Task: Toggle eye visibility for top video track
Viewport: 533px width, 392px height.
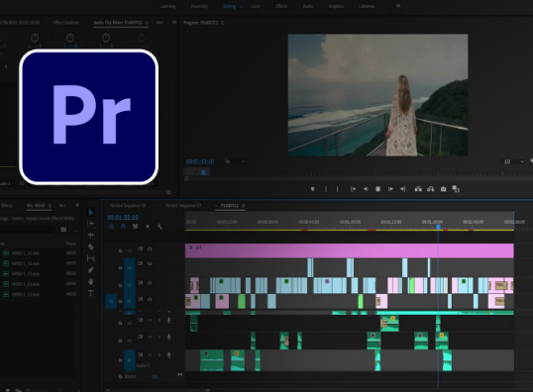Action: (150, 249)
